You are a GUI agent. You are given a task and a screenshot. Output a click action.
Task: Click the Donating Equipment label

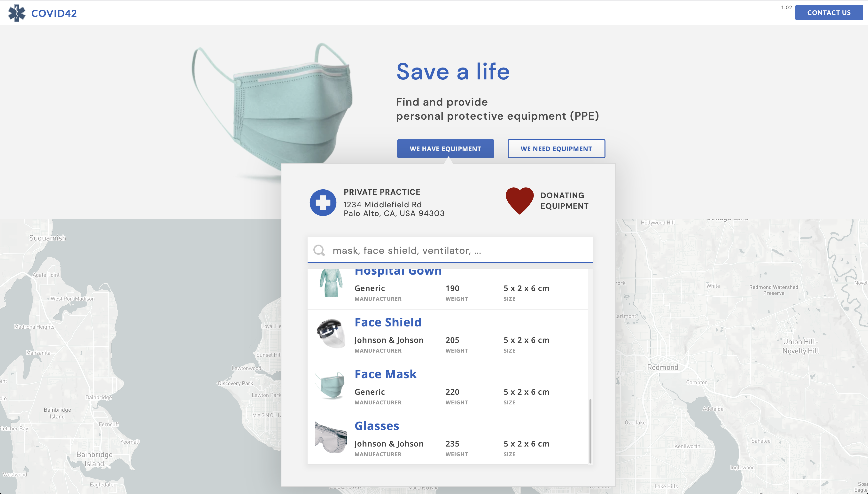click(564, 201)
